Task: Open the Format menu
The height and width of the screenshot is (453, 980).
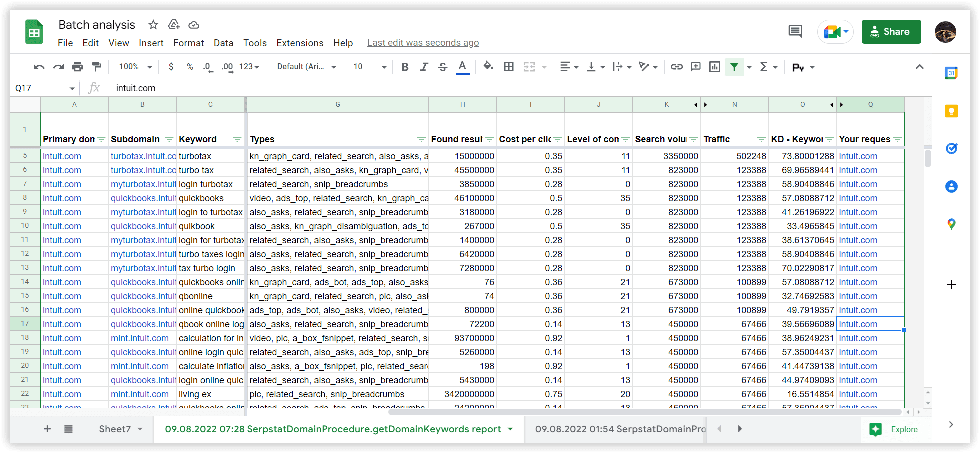Action: [189, 43]
